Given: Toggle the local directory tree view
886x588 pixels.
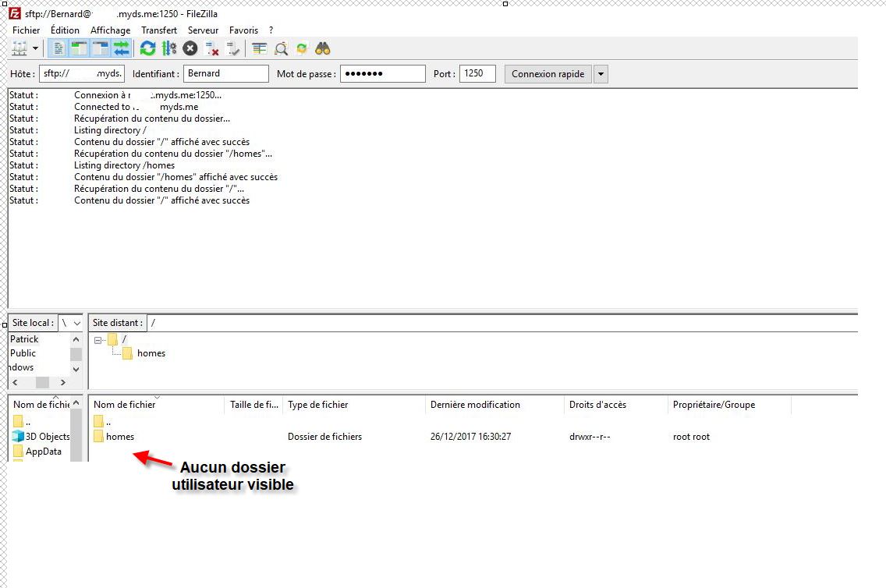Looking at the screenshot, I should point(79,49).
